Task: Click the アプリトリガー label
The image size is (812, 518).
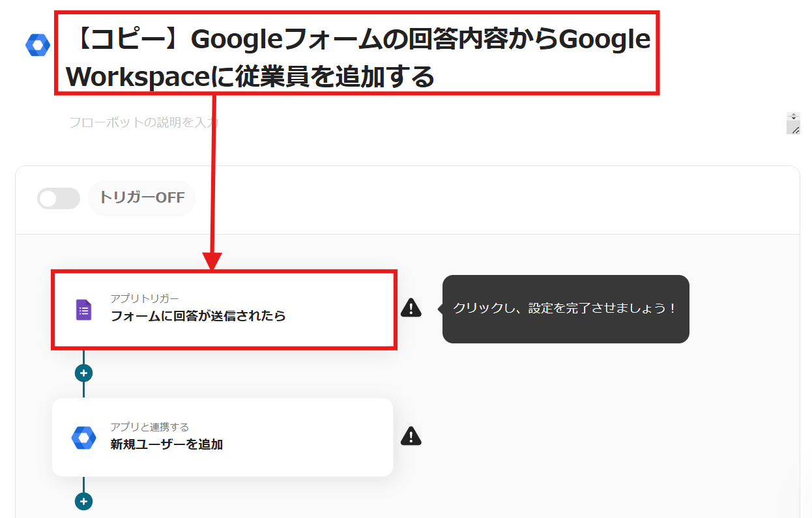Action: [145, 298]
